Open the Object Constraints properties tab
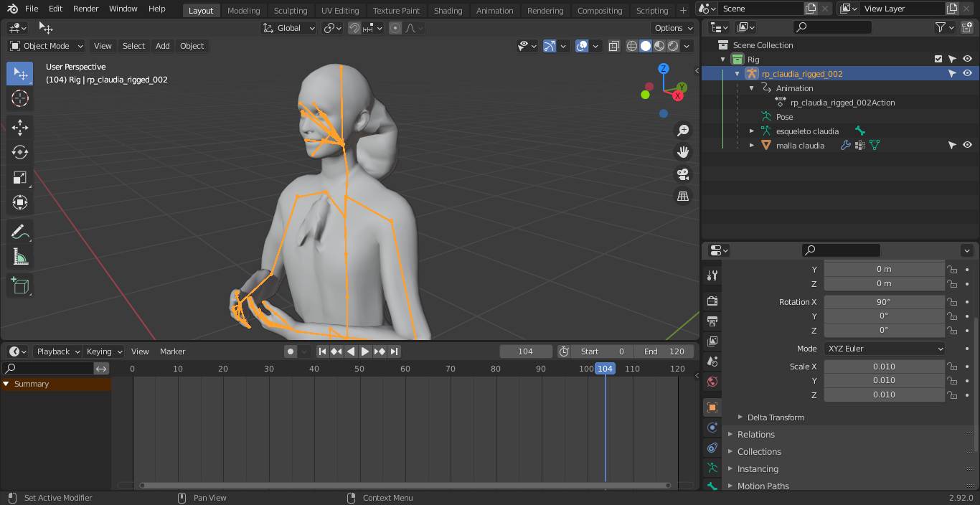 [x=712, y=448]
